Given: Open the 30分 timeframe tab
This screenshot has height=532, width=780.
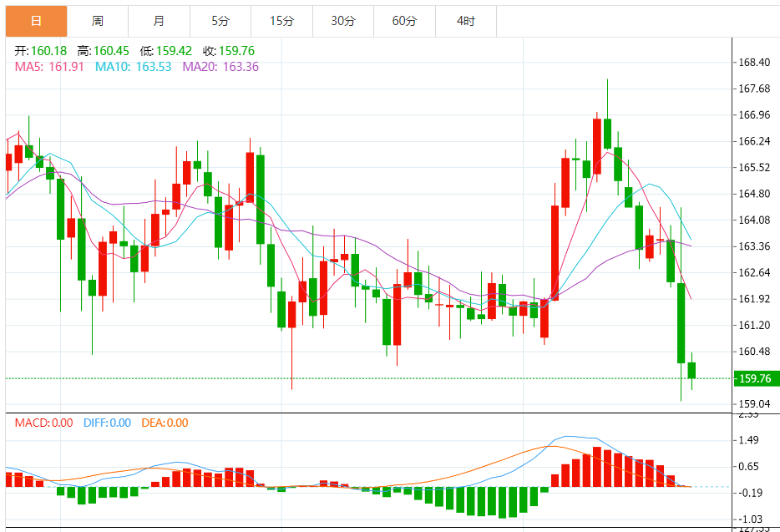Looking at the screenshot, I should pyautogui.click(x=343, y=22).
